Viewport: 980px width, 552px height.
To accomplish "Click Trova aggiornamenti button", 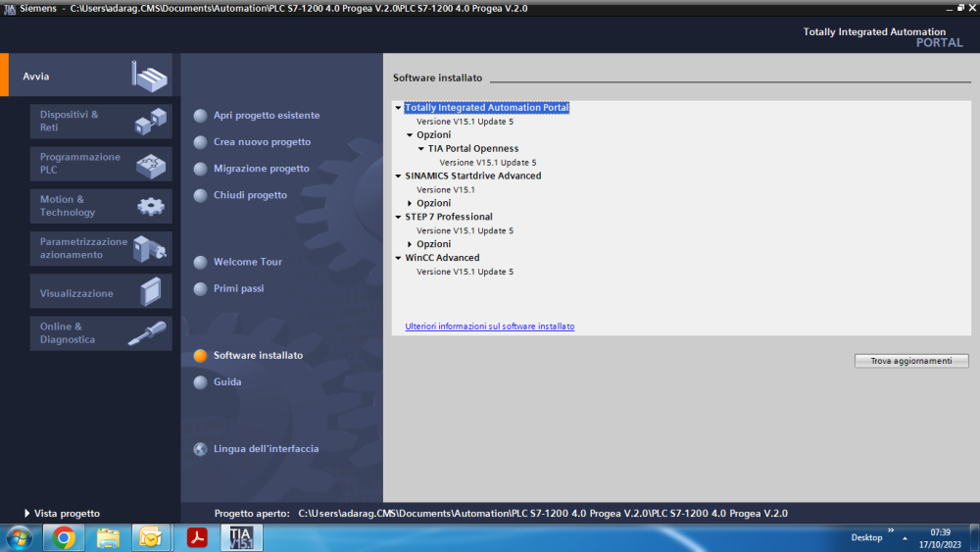I will click(x=911, y=361).
